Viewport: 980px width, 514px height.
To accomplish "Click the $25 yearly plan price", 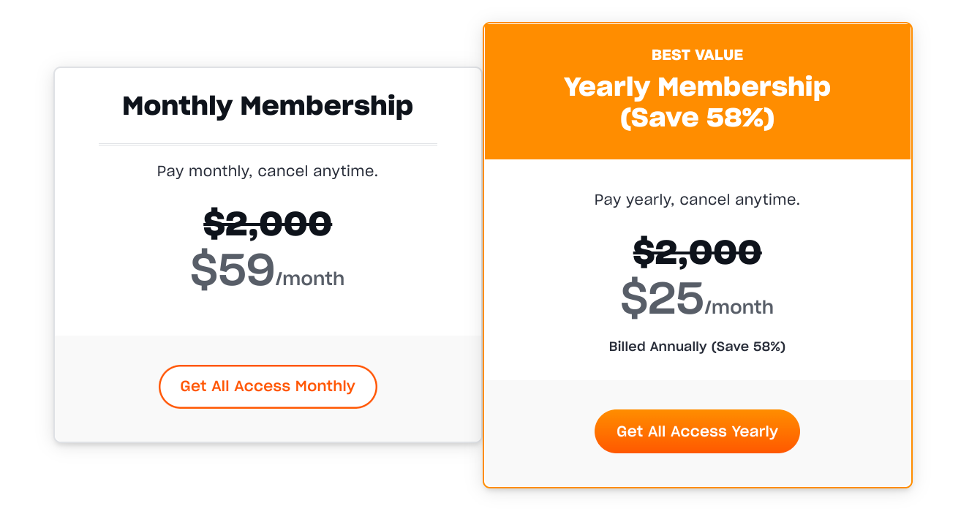I will pos(663,299).
